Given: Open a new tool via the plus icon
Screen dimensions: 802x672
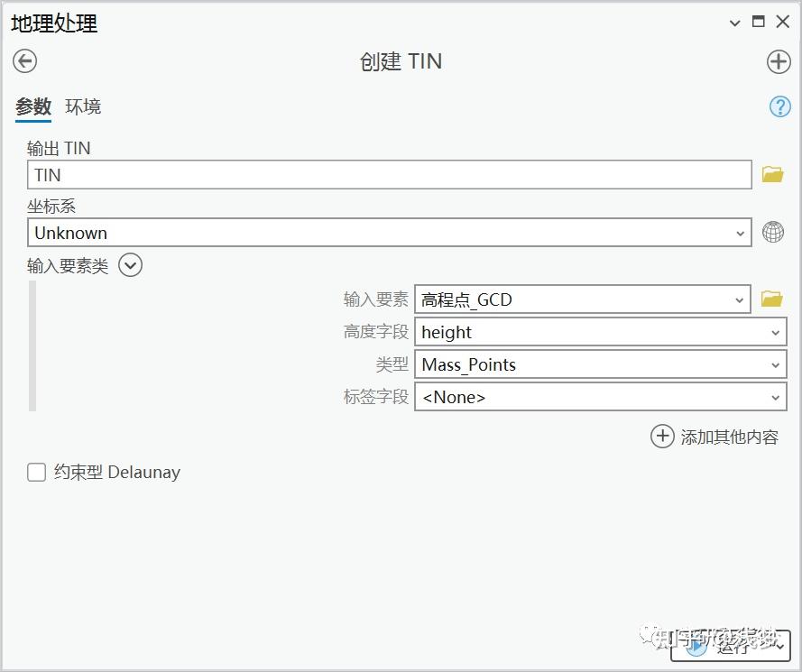Looking at the screenshot, I should [778, 61].
